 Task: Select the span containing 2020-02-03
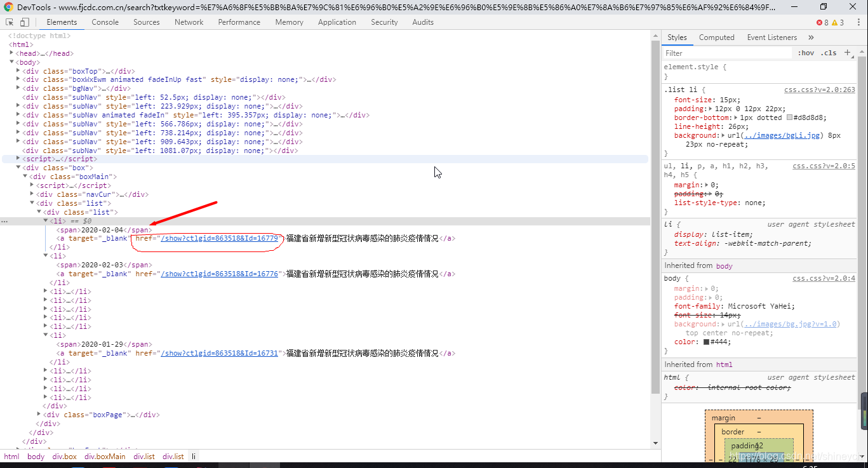tap(104, 265)
